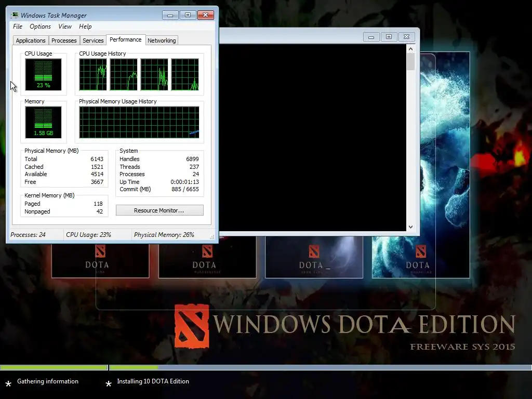
Task: Click the fourth CPU Usage History graph
Action: pos(185,75)
